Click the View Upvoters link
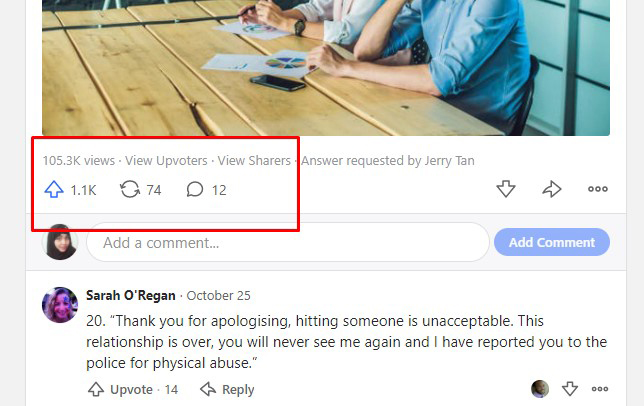644x406 pixels. pyautogui.click(x=166, y=161)
